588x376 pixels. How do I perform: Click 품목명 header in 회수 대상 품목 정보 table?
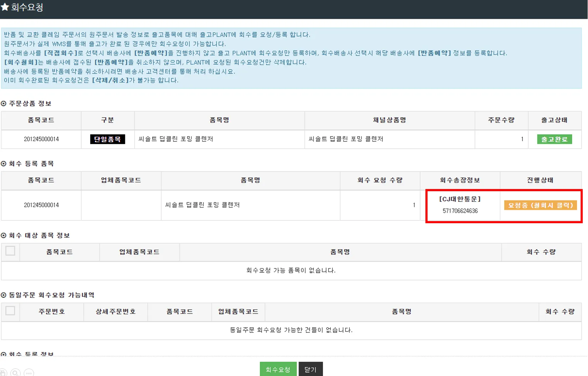340,252
